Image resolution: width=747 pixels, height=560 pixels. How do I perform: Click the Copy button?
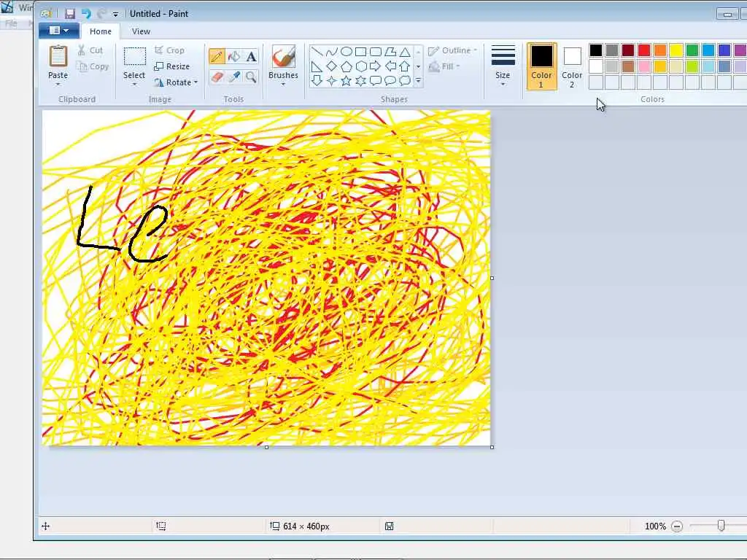pyautogui.click(x=93, y=66)
